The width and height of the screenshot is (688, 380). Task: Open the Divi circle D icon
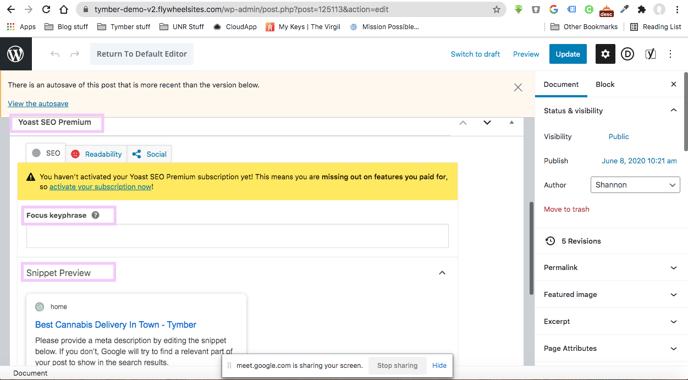627,54
